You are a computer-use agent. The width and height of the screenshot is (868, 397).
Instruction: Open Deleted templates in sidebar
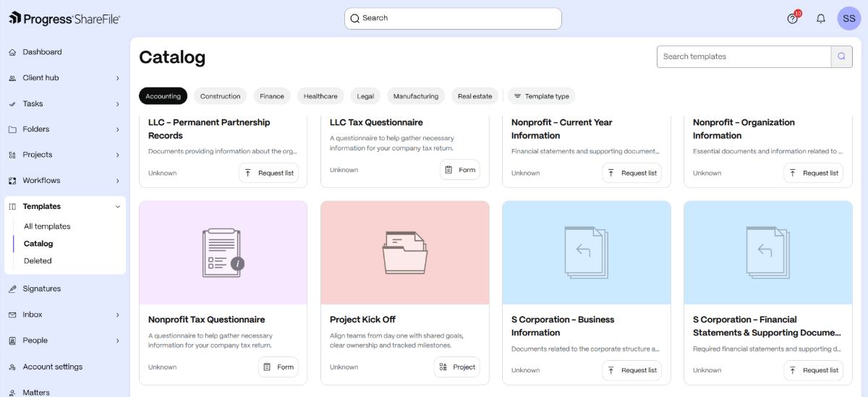[38, 261]
